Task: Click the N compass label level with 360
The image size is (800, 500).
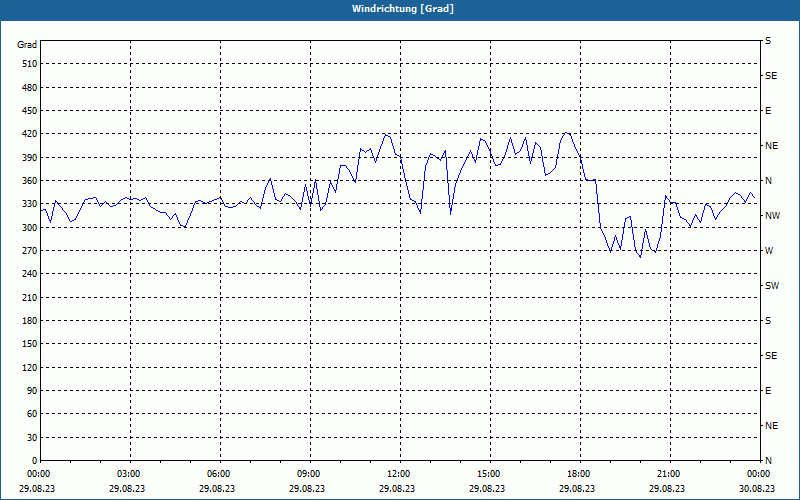Action: pyautogui.click(x=768, y=181)
